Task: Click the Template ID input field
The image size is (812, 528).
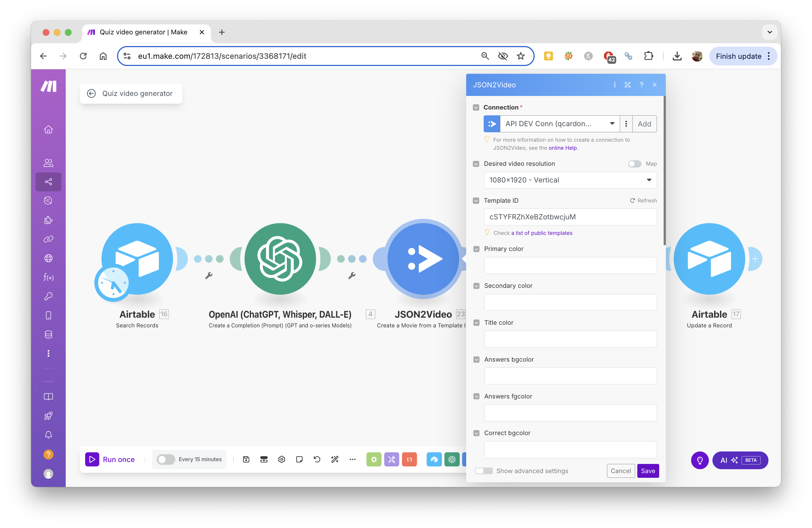Action: (x=570, y=217)
